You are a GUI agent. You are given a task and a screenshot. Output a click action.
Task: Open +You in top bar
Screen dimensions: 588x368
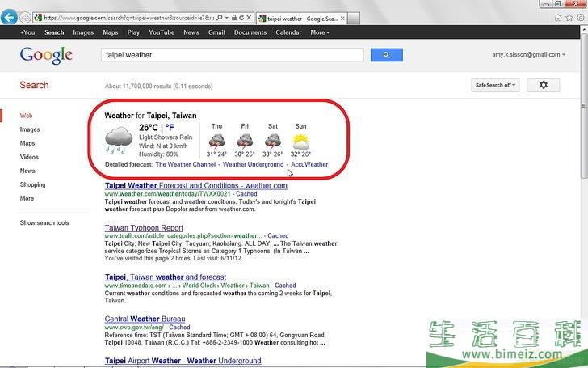coord(27,32)
